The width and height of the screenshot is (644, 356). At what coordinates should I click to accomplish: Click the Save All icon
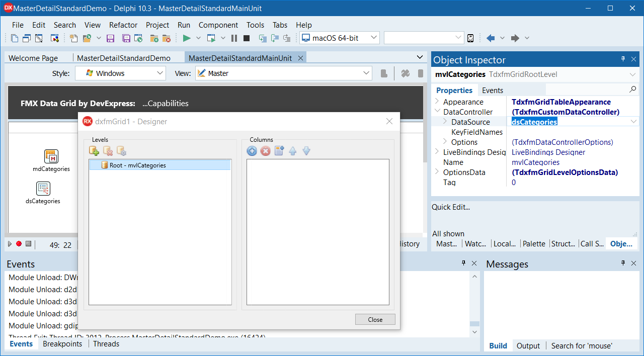(x=126, y=38)
